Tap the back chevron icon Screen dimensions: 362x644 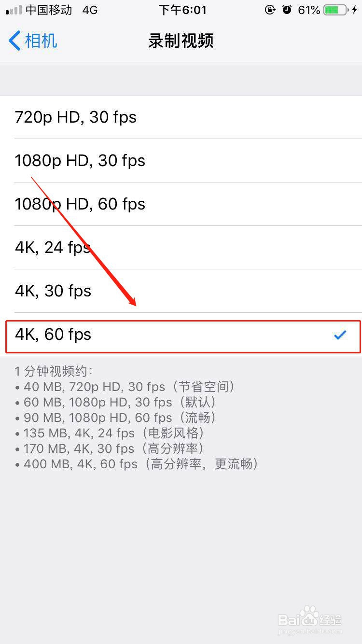click(x=14, y=41)
